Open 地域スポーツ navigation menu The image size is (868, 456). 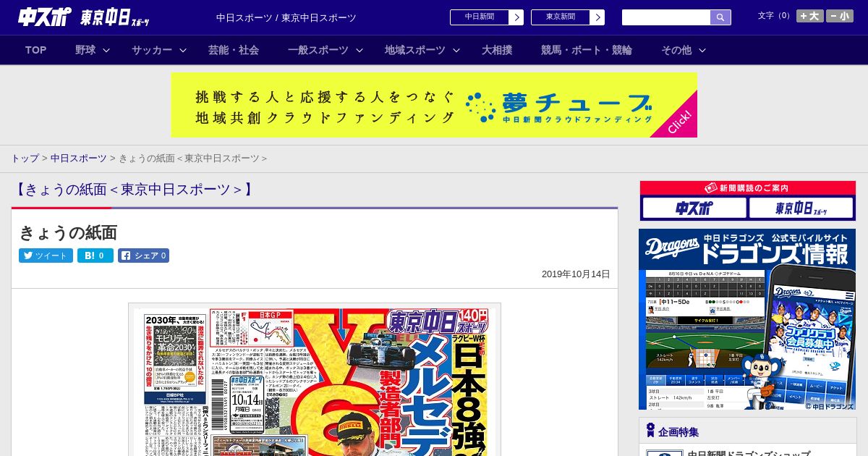click(415, 50)
